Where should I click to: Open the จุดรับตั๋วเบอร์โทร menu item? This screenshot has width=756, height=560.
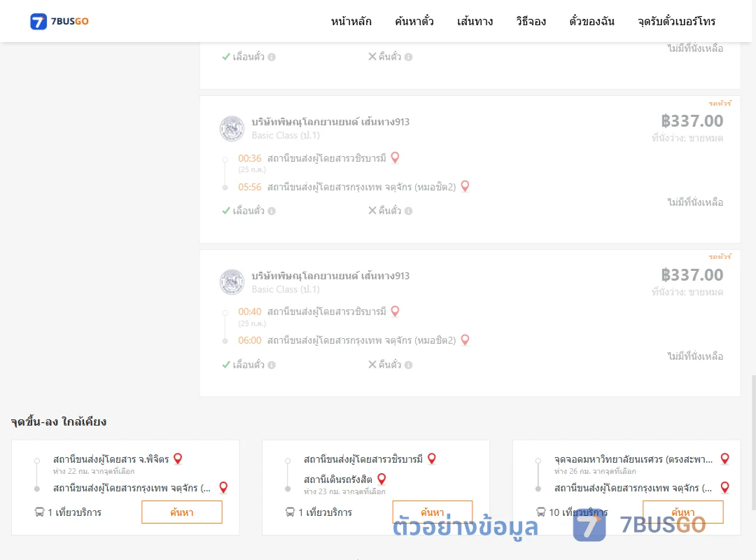tap(676, 21)
